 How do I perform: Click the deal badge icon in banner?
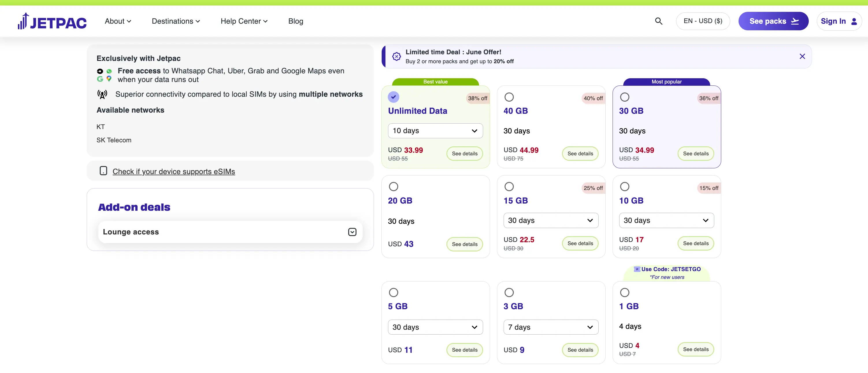point(397,56)
